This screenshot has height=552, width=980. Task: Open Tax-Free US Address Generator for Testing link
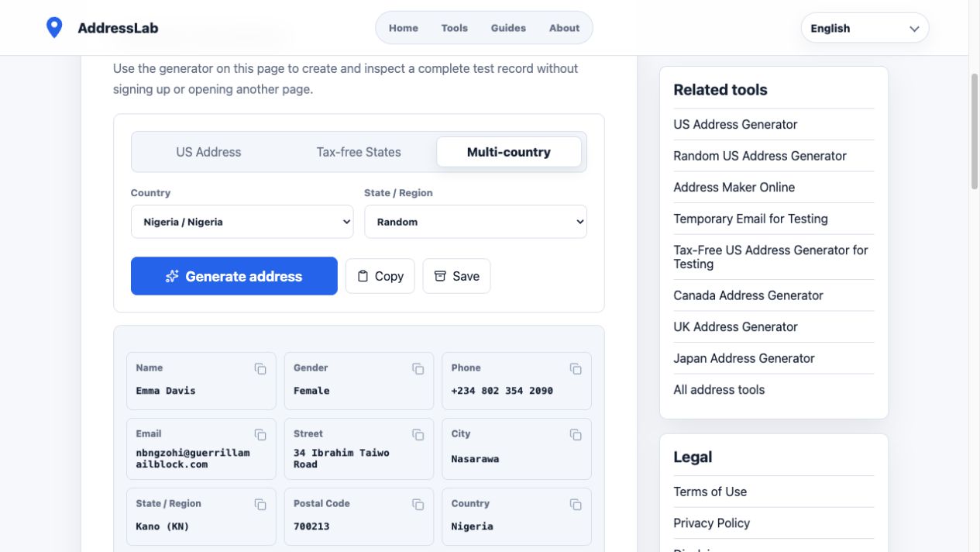771,257
